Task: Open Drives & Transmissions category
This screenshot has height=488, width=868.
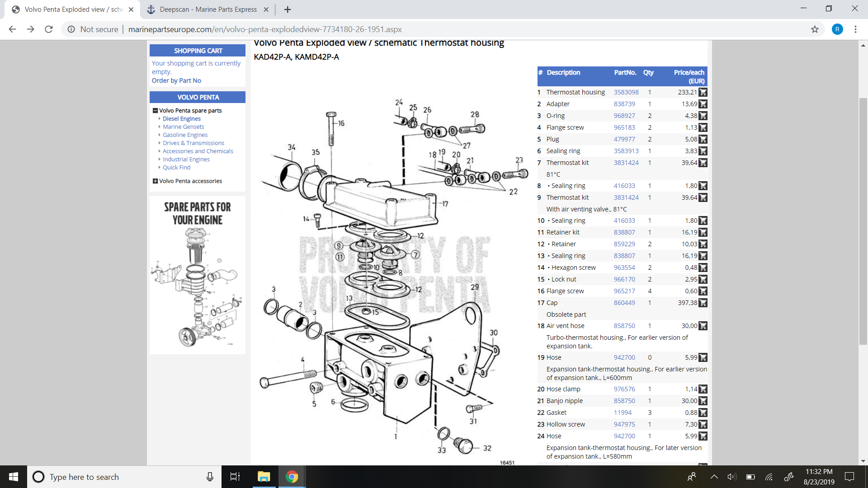Action: (193, 143)
